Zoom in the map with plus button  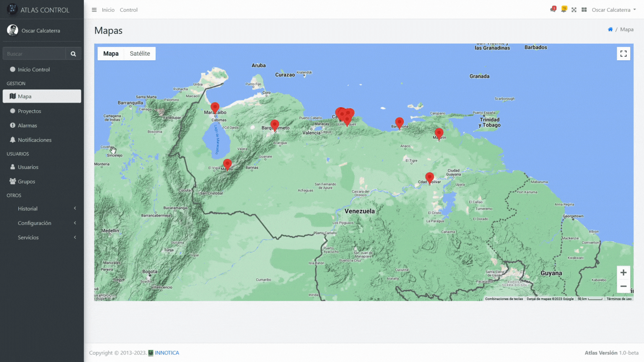[x=623, y=272]
